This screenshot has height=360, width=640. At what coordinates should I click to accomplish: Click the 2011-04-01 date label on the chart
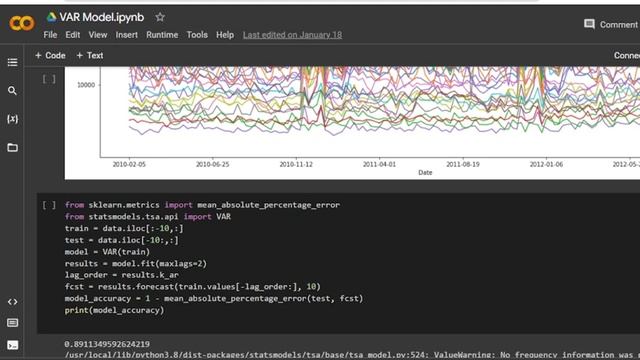click(379, 164)
